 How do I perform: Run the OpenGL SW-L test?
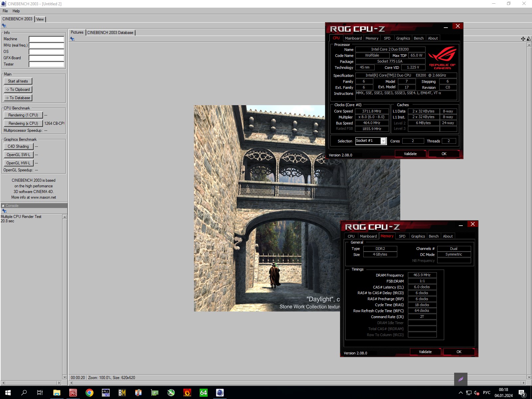point(19,155)
